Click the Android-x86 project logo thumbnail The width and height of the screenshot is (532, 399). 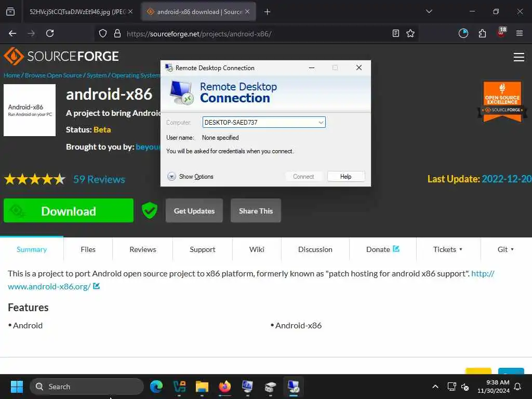click(30, 110)
